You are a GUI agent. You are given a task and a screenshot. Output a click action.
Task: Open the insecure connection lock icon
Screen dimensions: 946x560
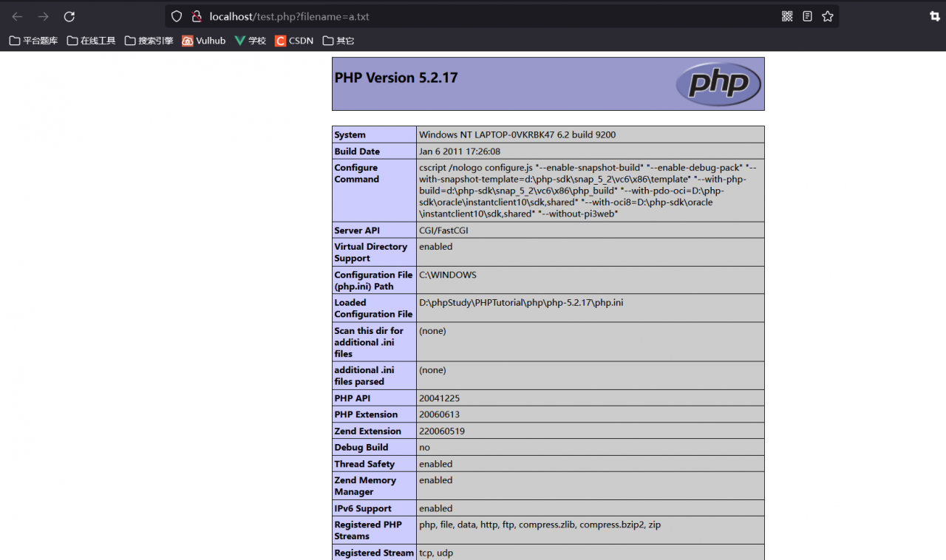pos(197,16)
